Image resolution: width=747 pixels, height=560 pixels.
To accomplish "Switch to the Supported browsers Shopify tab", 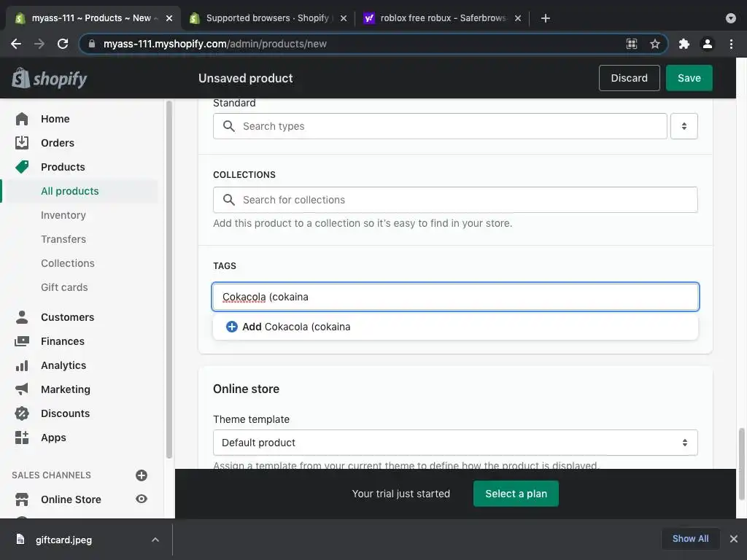I will coord(268,18).
